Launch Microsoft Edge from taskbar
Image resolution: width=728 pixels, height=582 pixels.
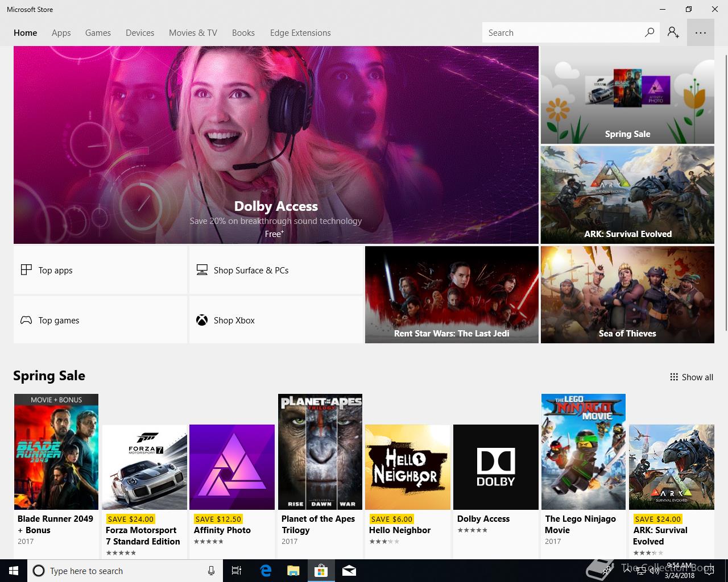click(266, 571)
